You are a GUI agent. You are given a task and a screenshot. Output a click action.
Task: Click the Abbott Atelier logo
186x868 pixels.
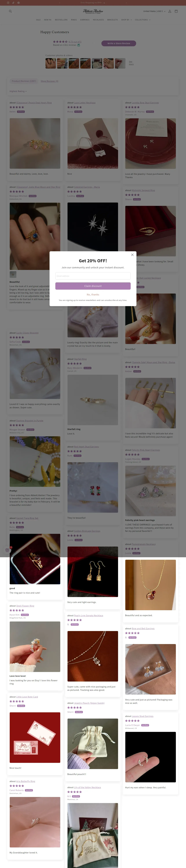(x=93, y=11)
